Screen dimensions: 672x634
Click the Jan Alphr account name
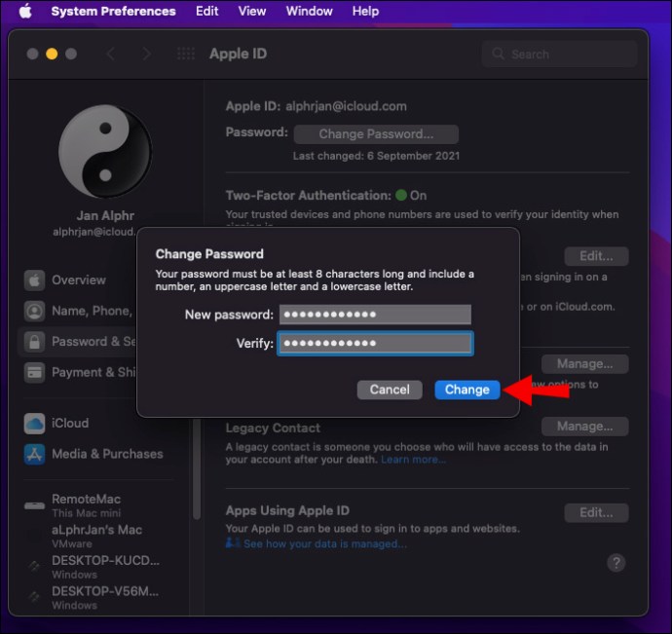click(x=105, y=215)
